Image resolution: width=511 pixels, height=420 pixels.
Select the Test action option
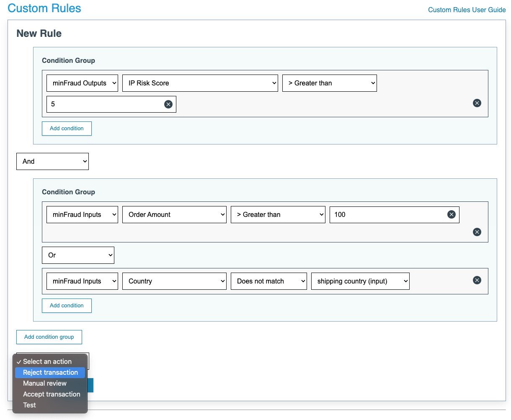(x=29, y=405)
